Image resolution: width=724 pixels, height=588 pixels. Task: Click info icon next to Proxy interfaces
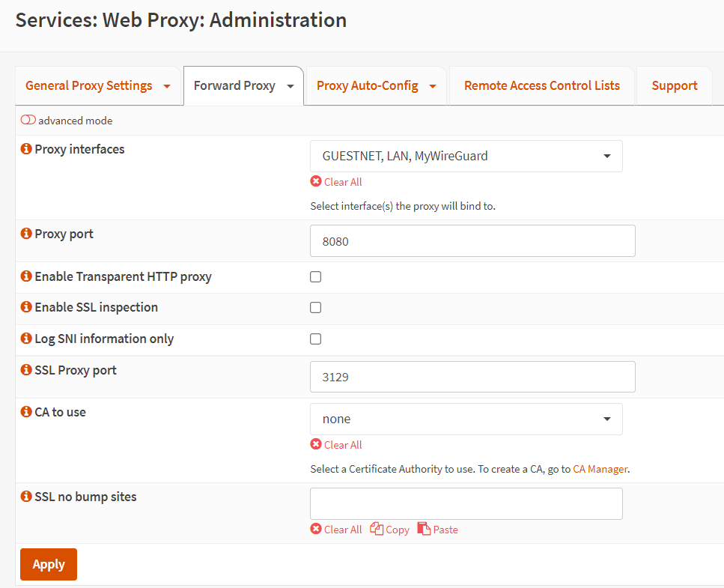tap(26, 150)
